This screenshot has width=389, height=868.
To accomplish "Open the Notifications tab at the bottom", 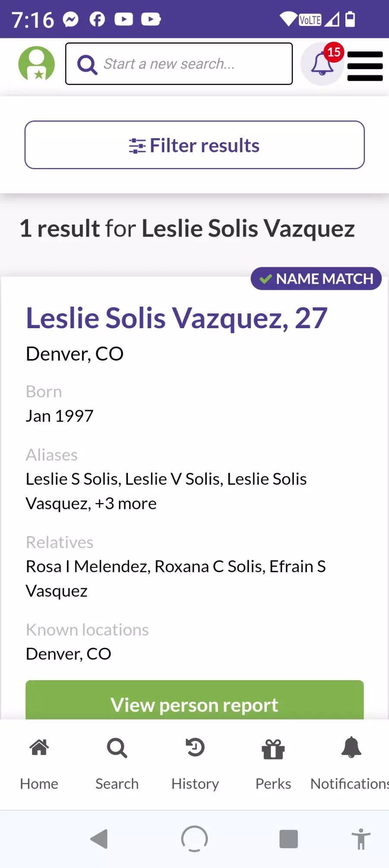I will [x=351, y=764].
